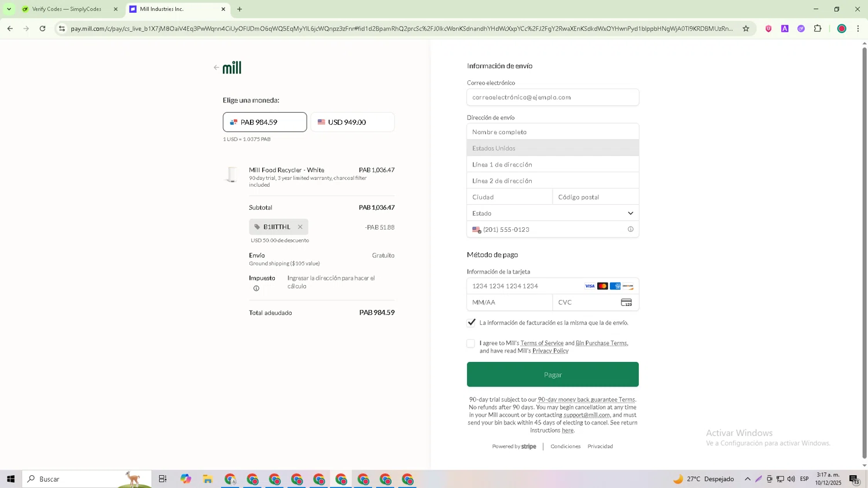Click the Mill Food Recycler product thumbnail

(x=232, y=174)
